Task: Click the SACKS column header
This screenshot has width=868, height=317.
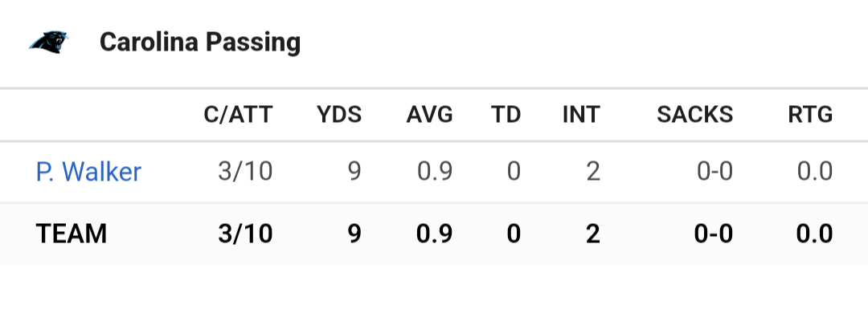Action: (694, 115)
